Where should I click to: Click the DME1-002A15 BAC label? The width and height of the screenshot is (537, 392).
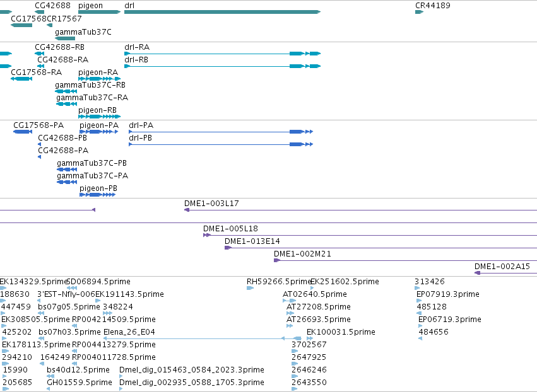[x=502, y=267]
